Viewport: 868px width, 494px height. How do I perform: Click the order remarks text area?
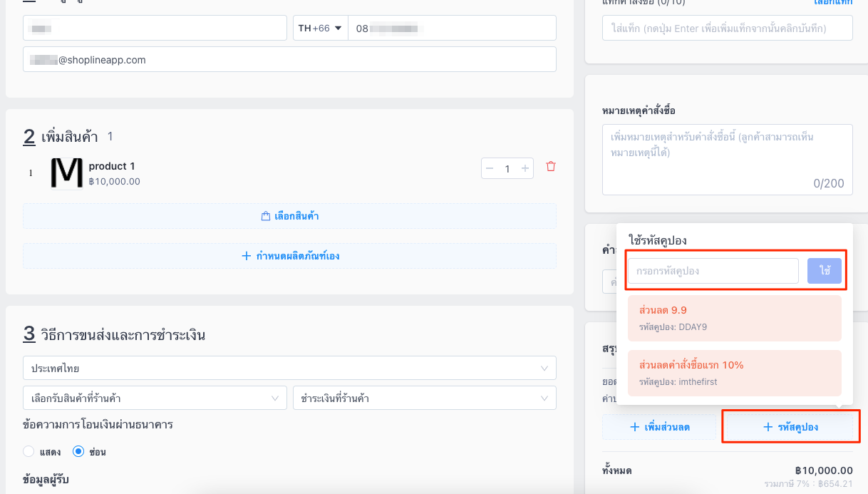(727, 160)
